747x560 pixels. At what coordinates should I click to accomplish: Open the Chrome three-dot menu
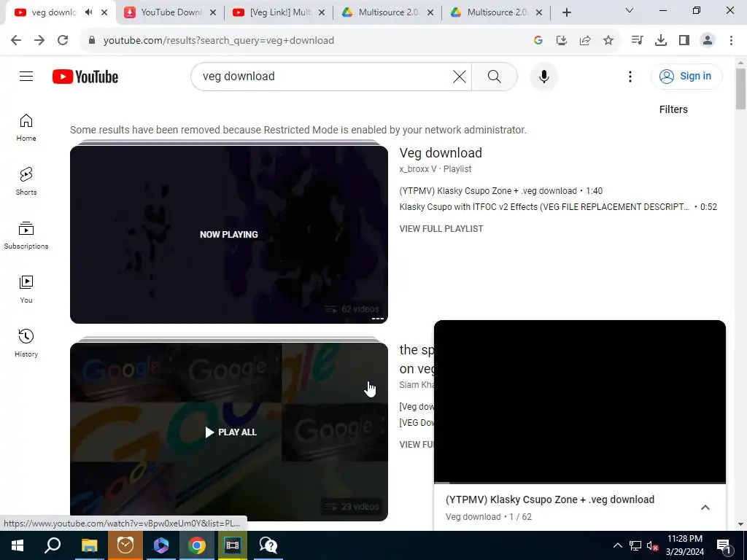(x=731, y=41)
